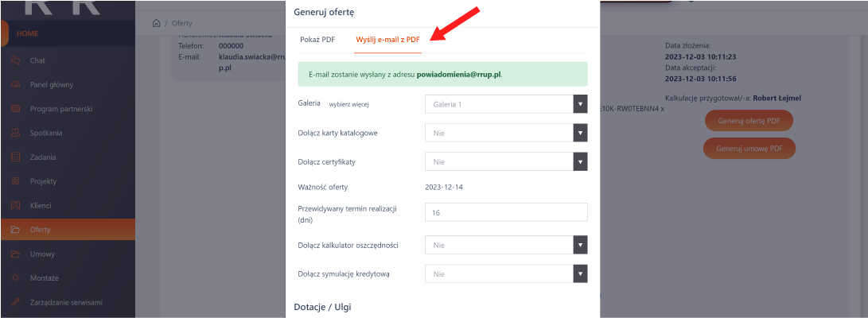Expand Dołącz kalkulator oszczędności dropdown

coord(506,245)
